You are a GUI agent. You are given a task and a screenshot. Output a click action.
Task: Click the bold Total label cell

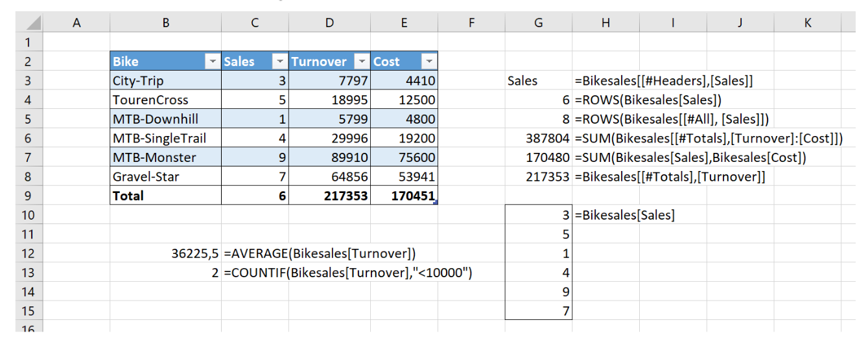click(166, 196)
